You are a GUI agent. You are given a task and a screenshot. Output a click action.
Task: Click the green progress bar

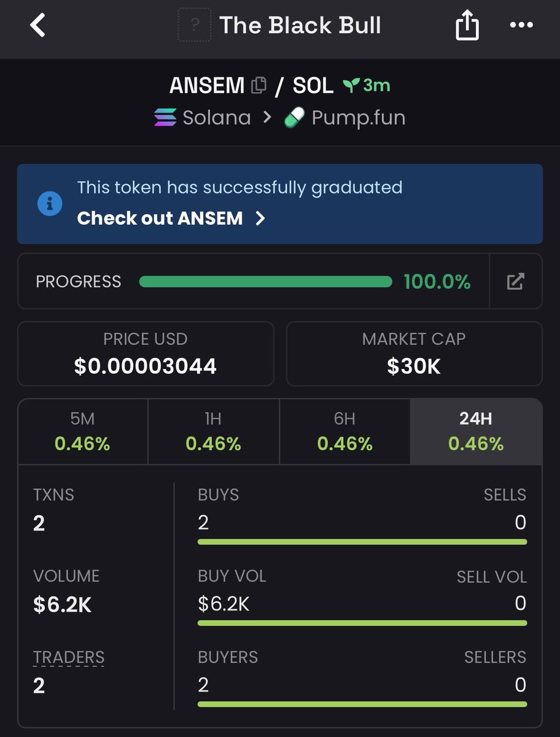point(265,282)
